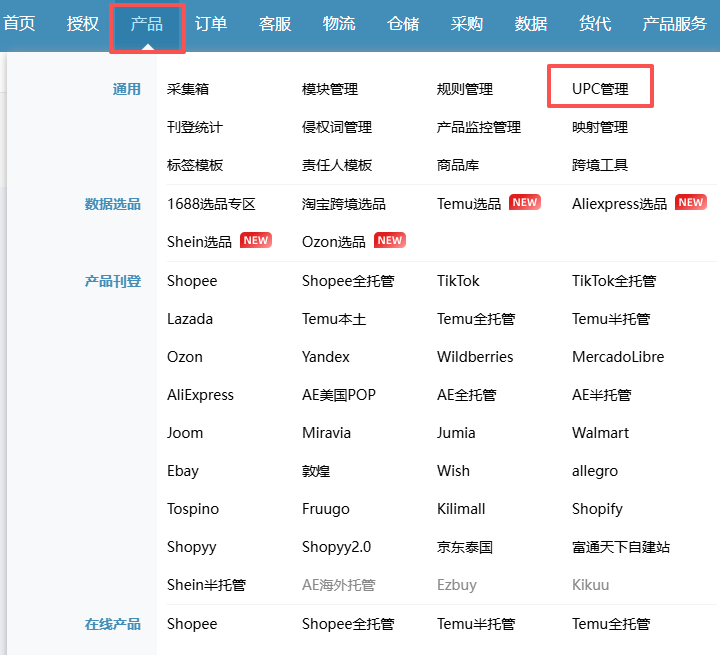Click the Shopify platform entry

pos(597,509)
